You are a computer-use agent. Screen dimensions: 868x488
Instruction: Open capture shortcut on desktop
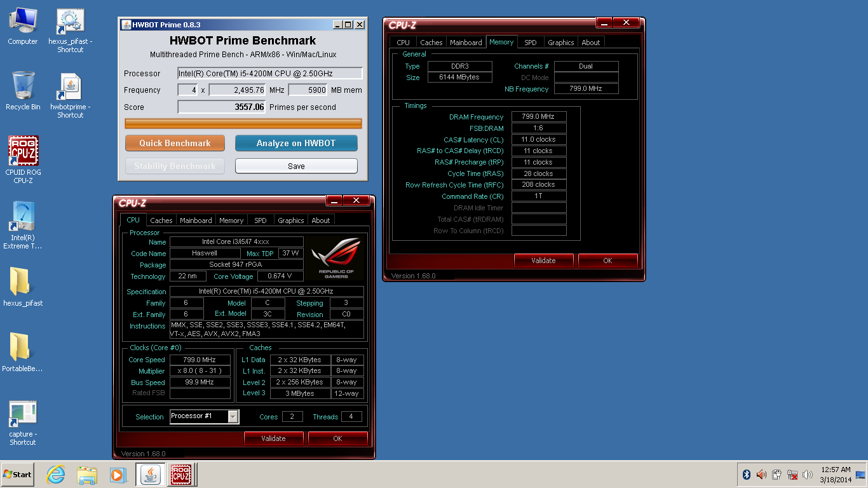pos(23,423)
